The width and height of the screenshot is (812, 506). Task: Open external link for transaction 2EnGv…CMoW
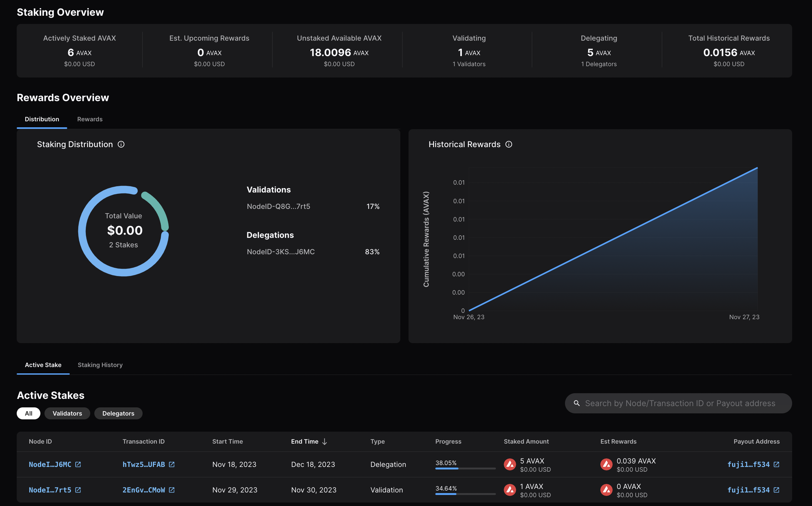(x=172, y=490)
